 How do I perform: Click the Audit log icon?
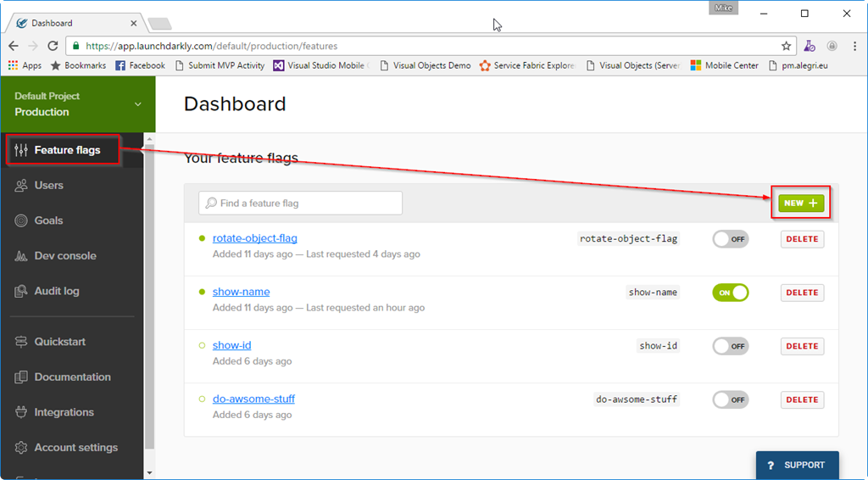21,291
